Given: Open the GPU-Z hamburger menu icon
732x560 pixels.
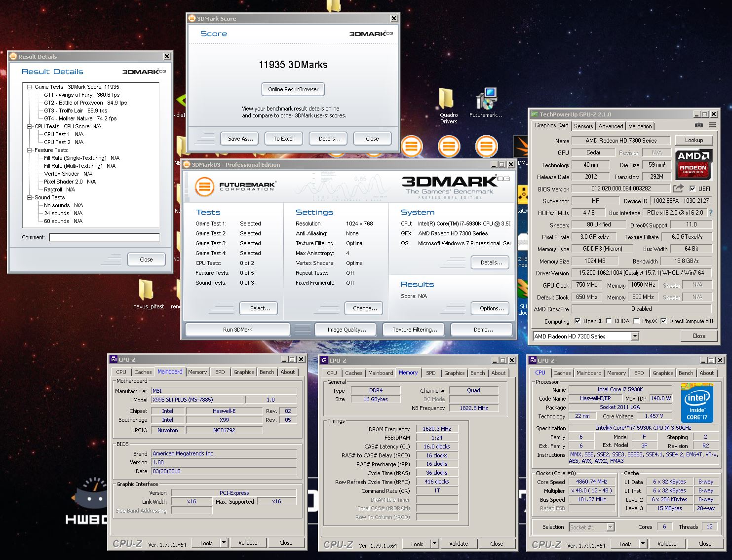Looking at the screenshot, I should (712, 125).
